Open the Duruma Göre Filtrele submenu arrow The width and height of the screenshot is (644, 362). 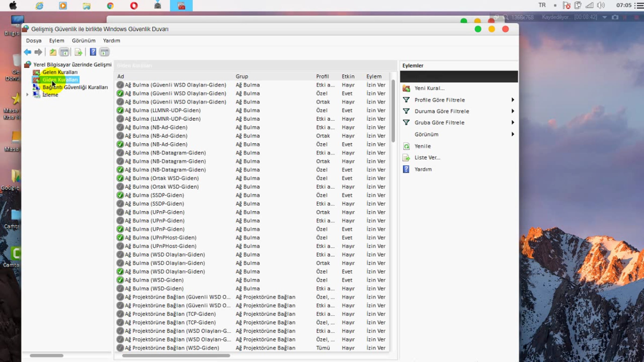(513, 111)
